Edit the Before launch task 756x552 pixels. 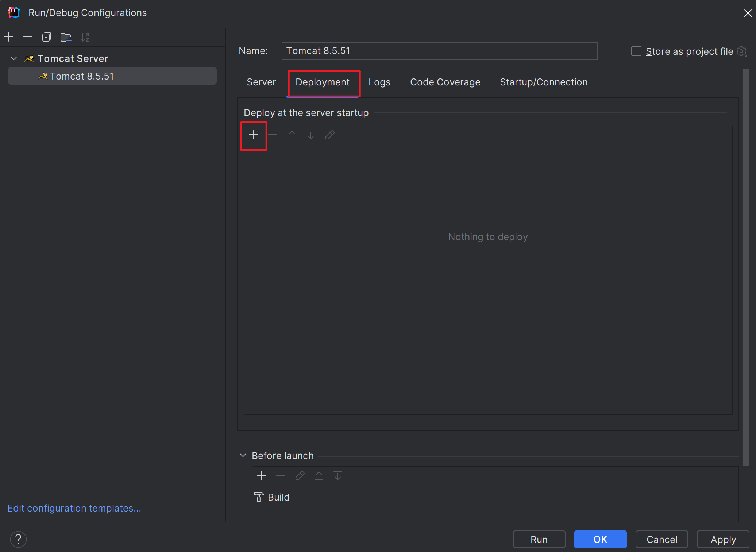point(300,475)
